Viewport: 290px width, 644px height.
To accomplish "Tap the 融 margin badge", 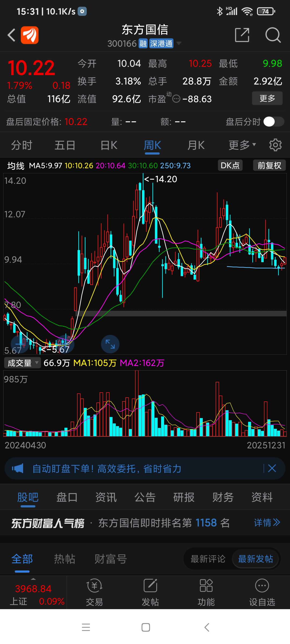I will [143, 43].
